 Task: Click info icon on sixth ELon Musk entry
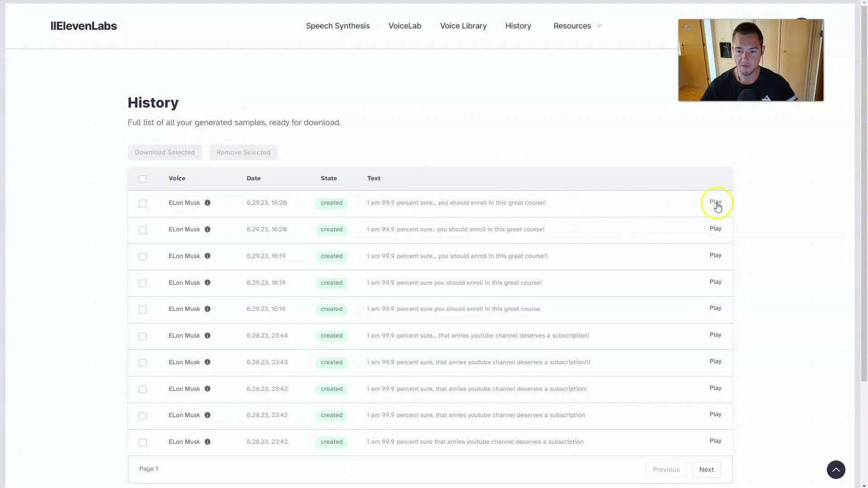tap(208, 335)
